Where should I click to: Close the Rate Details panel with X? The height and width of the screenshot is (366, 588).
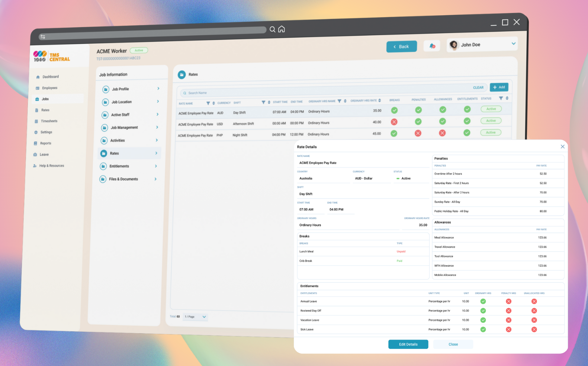tap(562, 147)
